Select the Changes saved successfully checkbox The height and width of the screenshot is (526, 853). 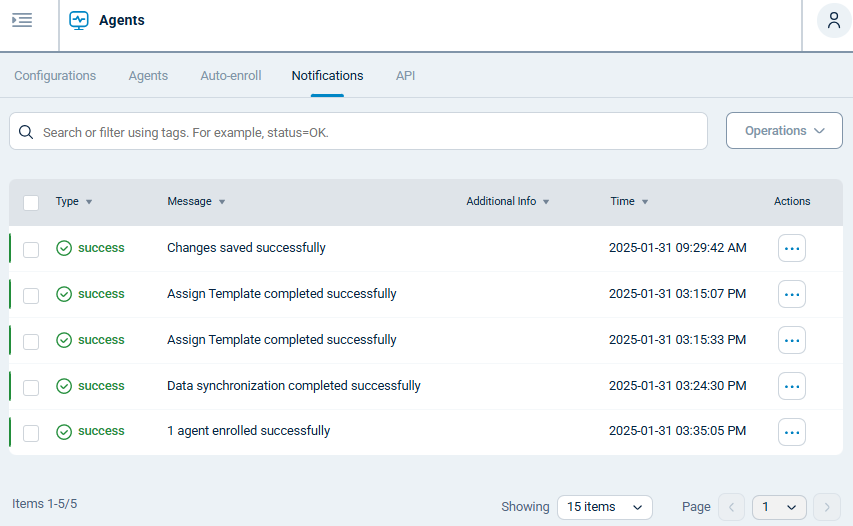tap(31, 249)
